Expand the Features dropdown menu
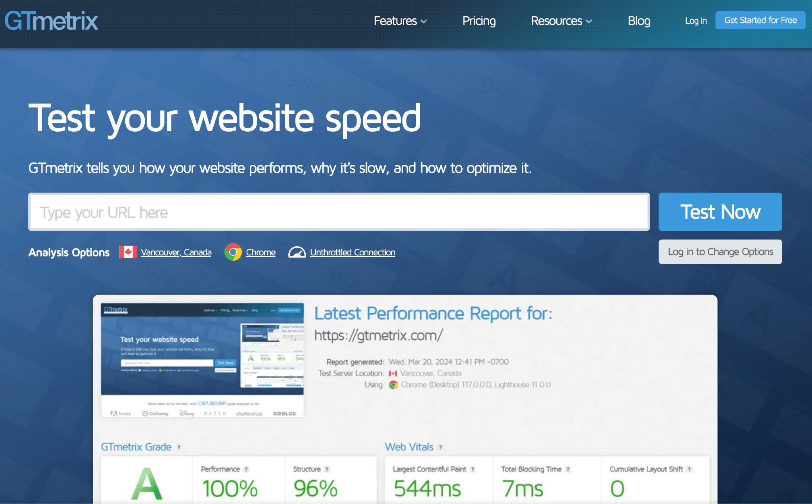Viewport: 812px width, 504px height. click(400, 21)
